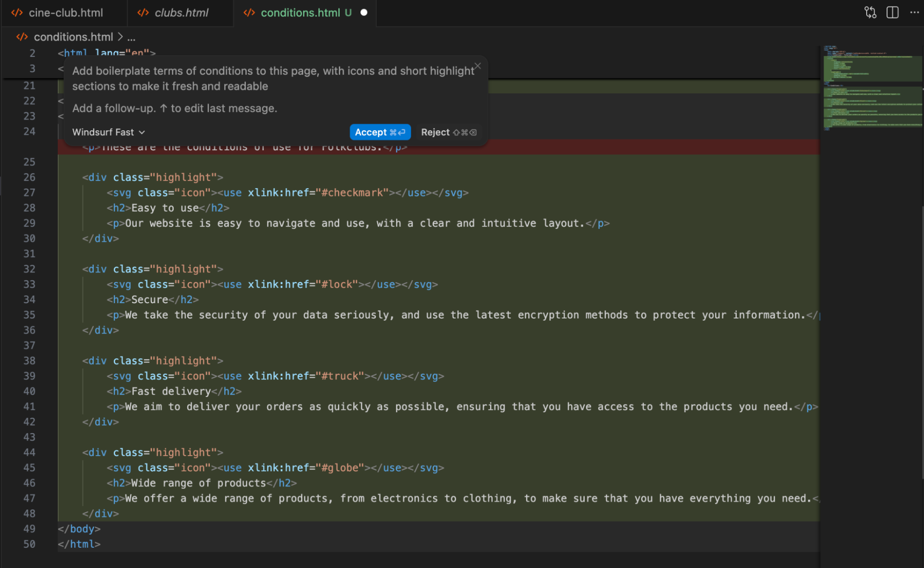Click the 'Secure' h2 code line

[153, 299]
